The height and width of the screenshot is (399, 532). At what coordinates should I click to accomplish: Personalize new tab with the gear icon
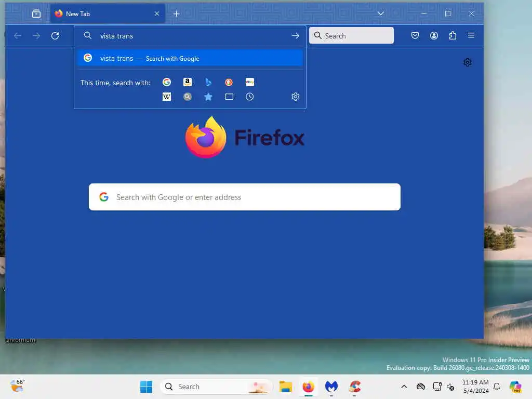(x=468, y=62)
